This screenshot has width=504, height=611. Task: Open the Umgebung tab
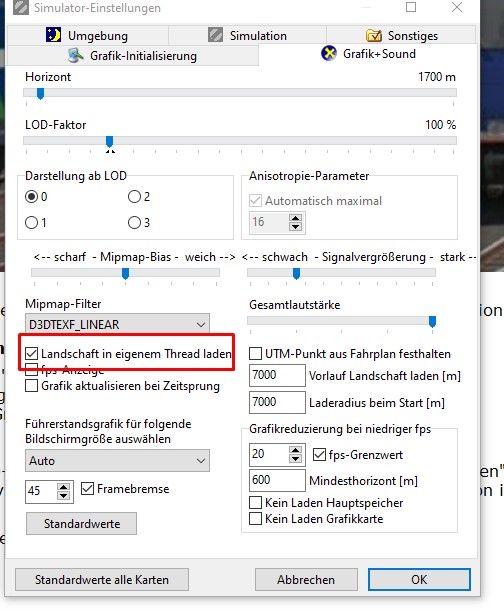88,35
